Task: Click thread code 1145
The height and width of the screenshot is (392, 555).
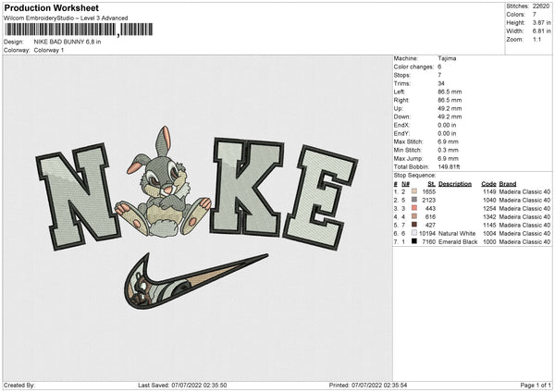Action: tap(489, 225)
